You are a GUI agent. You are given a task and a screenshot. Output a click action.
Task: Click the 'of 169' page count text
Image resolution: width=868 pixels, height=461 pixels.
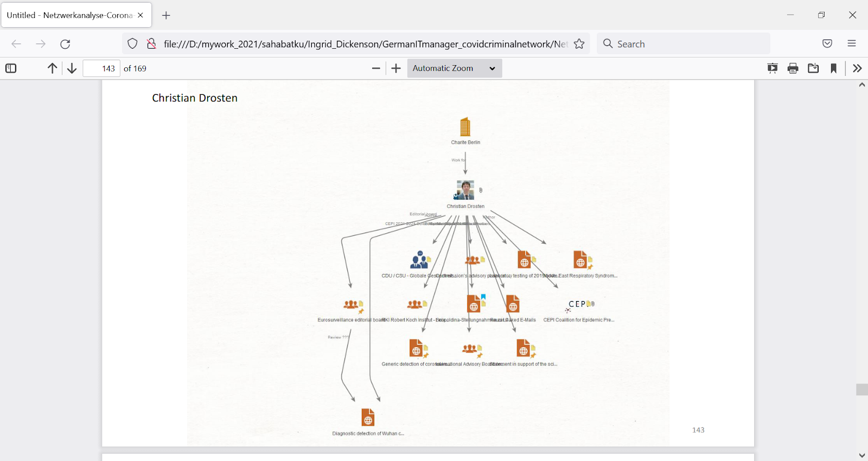click(135, 68)
